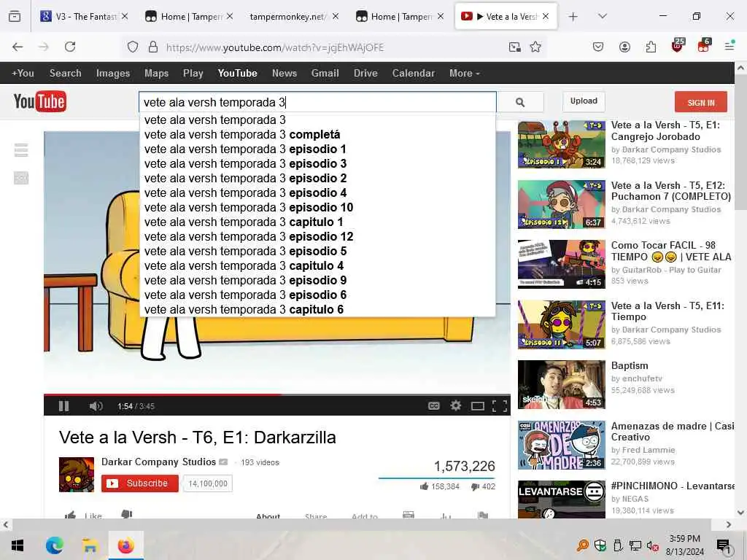Select Drive in the Google bar
This screenshot has width=747, height=560.
coord(365,74)
